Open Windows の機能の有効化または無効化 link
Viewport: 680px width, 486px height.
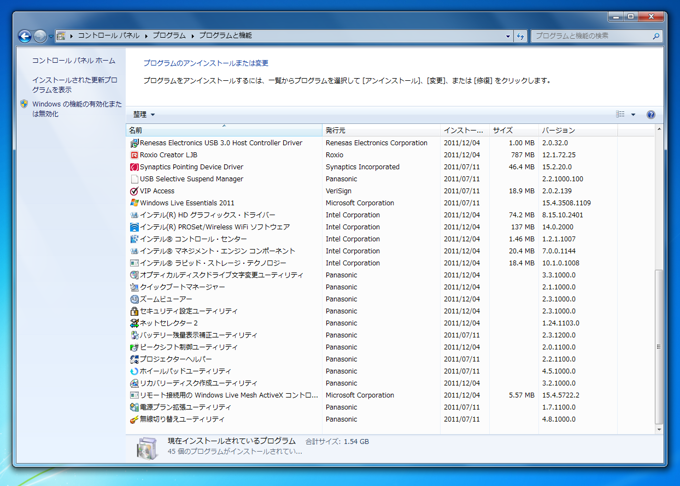coord(77,109)
